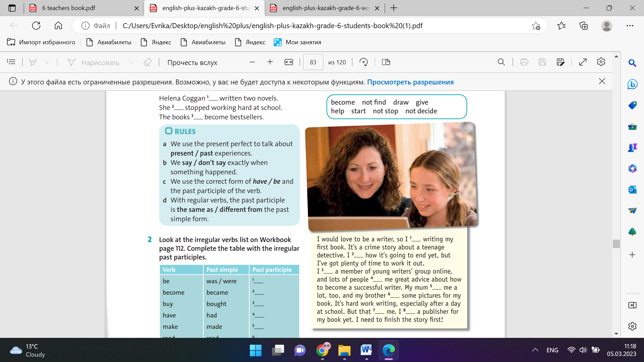Open browser Collections
The width and height of the screenshot is (644, 362).
click(584, 26)
